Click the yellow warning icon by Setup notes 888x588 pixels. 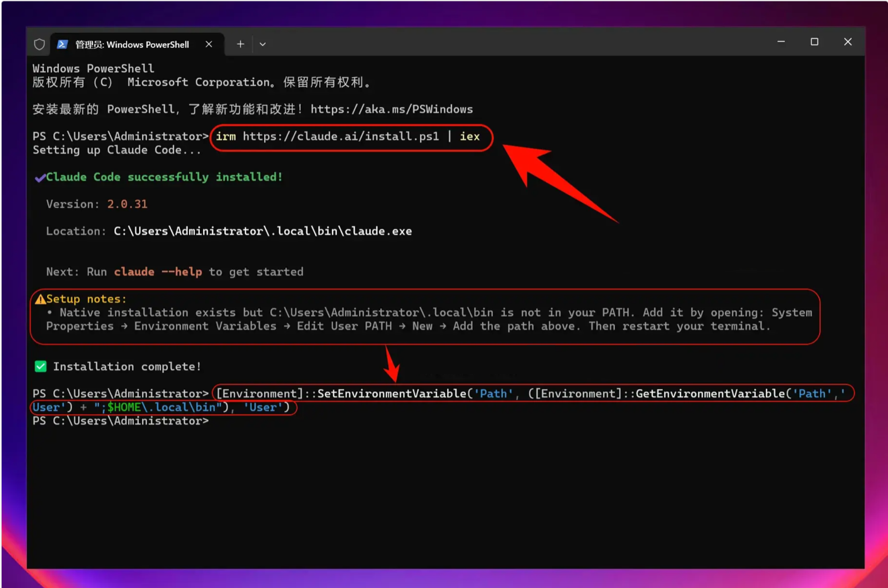click(40, 300)
